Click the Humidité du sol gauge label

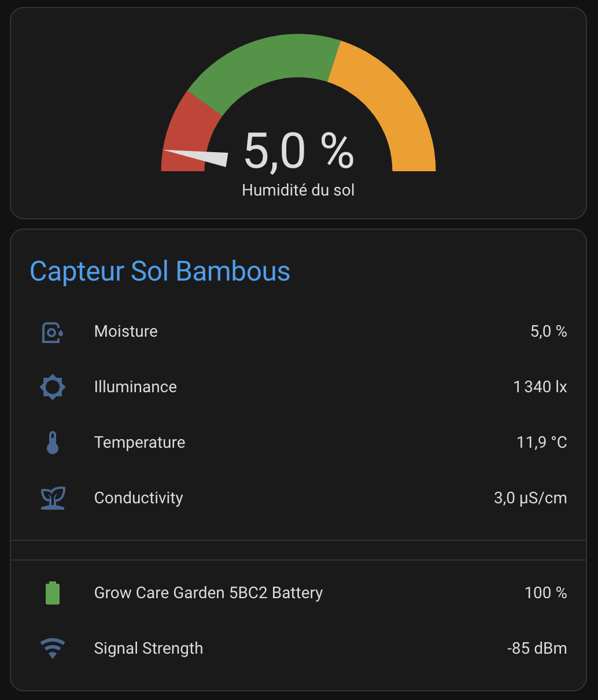298,190
